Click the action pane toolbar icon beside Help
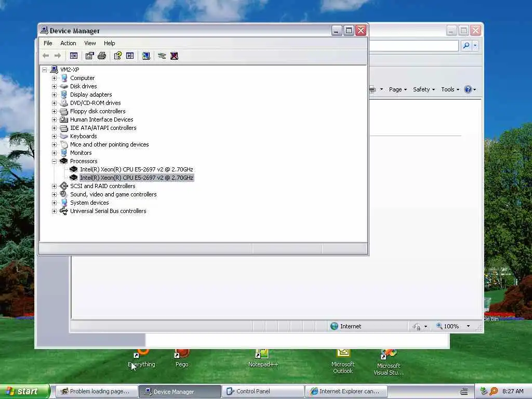The height and width of the screenshot is (399, 532). [130, 56]
